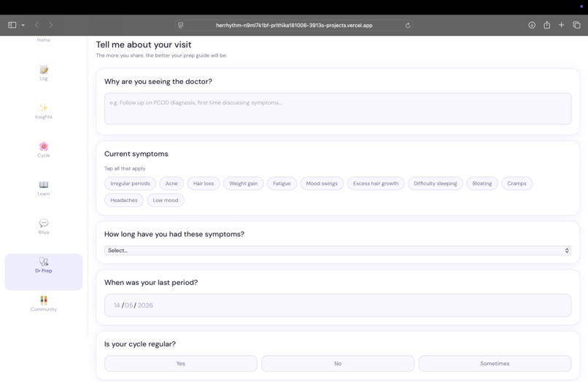
Task: Select the Dr Prep stethoscope icon
Action: click(x=44, y=261)
